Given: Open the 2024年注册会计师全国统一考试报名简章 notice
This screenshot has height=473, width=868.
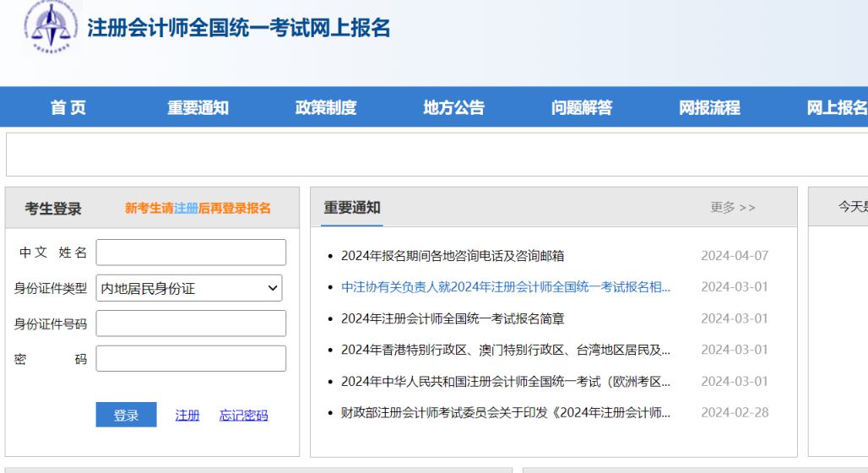Looking at the screenshot, I should (x=453, y=318).
